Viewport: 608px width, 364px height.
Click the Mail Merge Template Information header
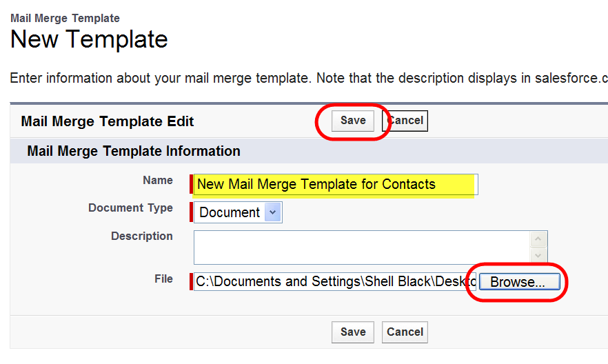pyautogui.click(x=134, y=151)
